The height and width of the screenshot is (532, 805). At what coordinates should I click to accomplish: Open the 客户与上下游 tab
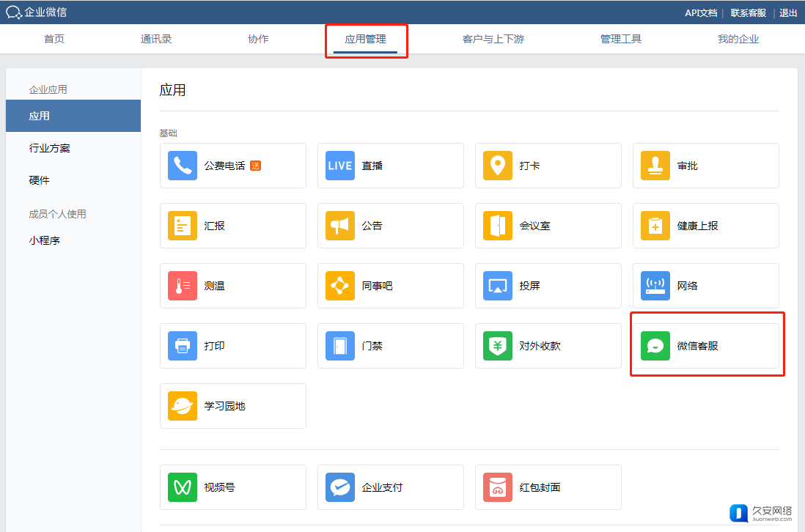pos(493,39)
